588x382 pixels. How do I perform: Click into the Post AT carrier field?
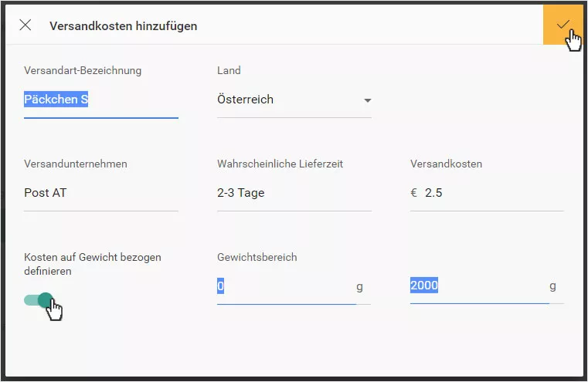point(101,193)
